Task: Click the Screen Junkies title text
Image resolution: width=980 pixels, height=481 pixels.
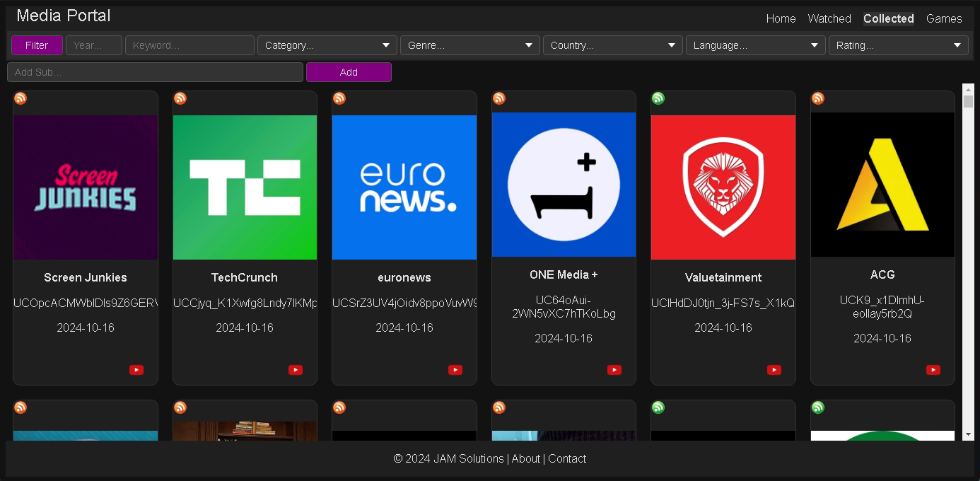Action: [x=86, y=277]
